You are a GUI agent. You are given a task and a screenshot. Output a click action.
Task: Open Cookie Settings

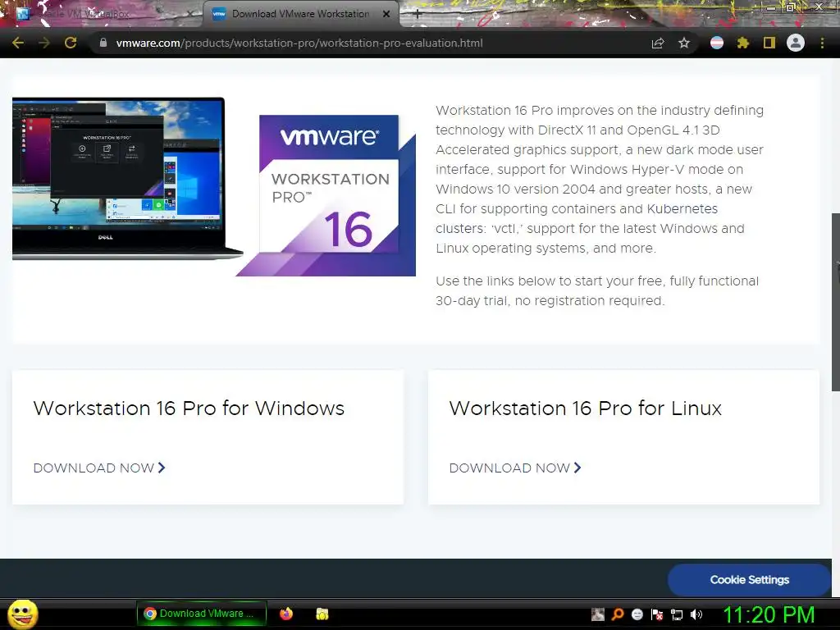coord(749,580)
